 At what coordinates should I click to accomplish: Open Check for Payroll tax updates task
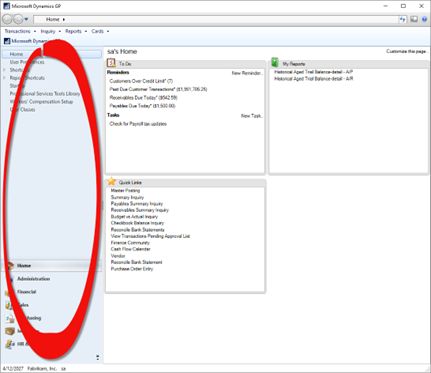[x=138, y=124]
